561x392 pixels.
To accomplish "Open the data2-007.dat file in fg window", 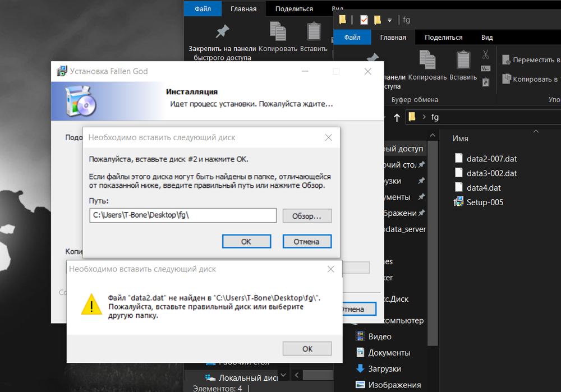I will pyautogui.click(x=491, y=159).
